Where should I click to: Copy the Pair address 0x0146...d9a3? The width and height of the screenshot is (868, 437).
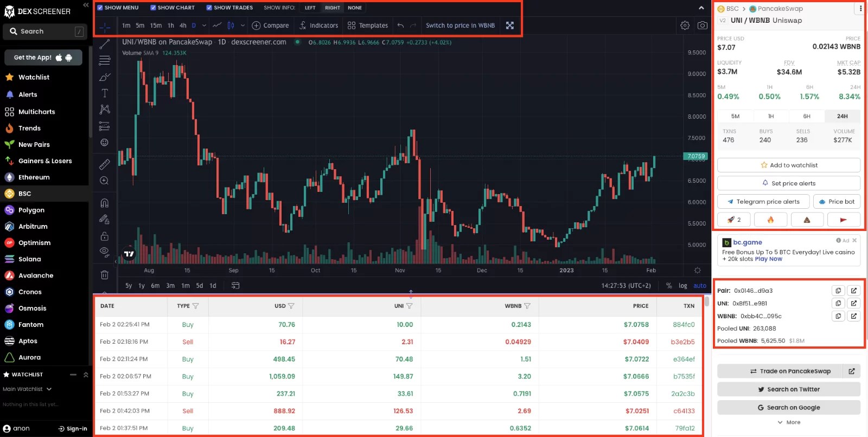(838, 291)
